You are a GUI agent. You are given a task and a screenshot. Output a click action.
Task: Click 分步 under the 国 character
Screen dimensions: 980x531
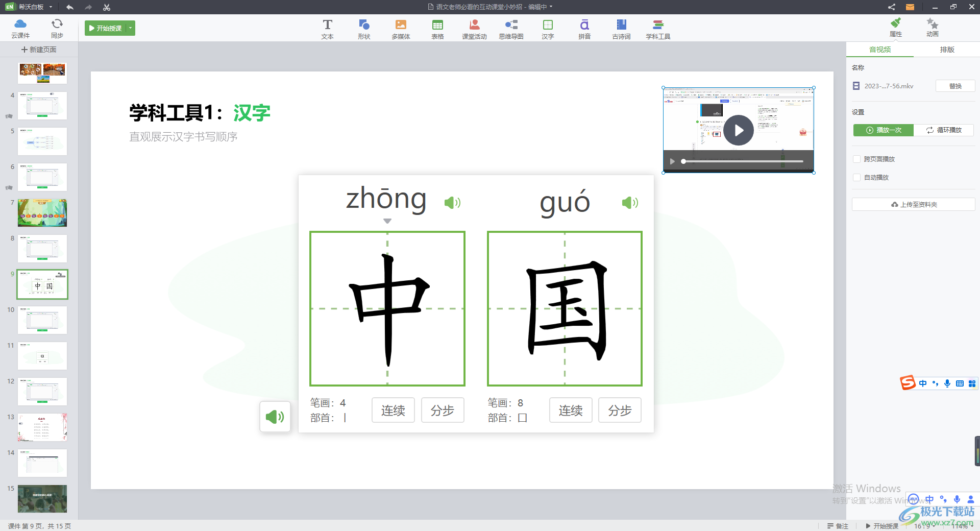[620, 410]
